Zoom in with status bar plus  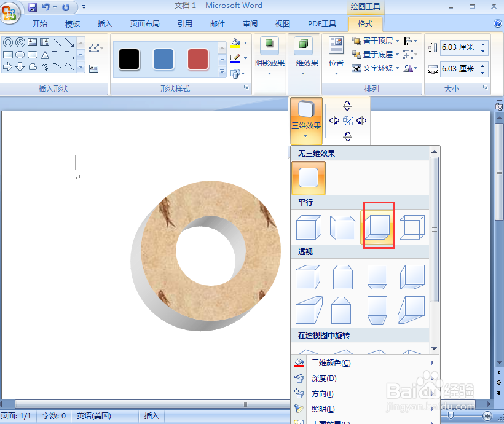487,416
